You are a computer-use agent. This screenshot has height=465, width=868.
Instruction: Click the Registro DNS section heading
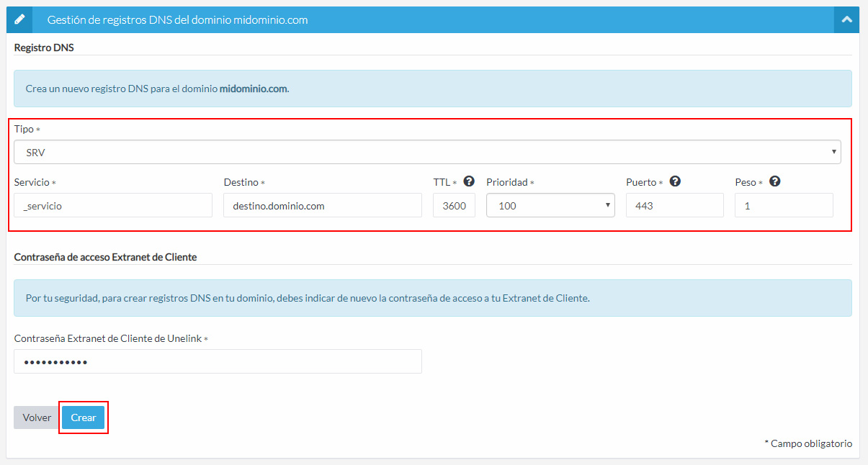pos(44,48)
